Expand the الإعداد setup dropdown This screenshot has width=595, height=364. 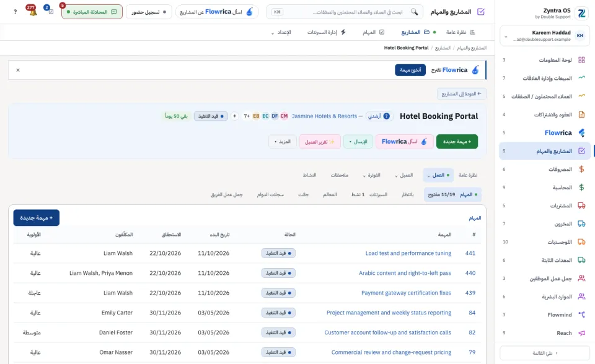tap(281, 33)
